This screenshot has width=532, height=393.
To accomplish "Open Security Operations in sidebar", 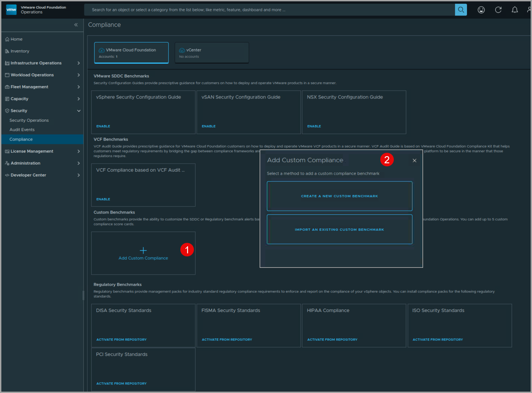I will [x=29, y=120].
